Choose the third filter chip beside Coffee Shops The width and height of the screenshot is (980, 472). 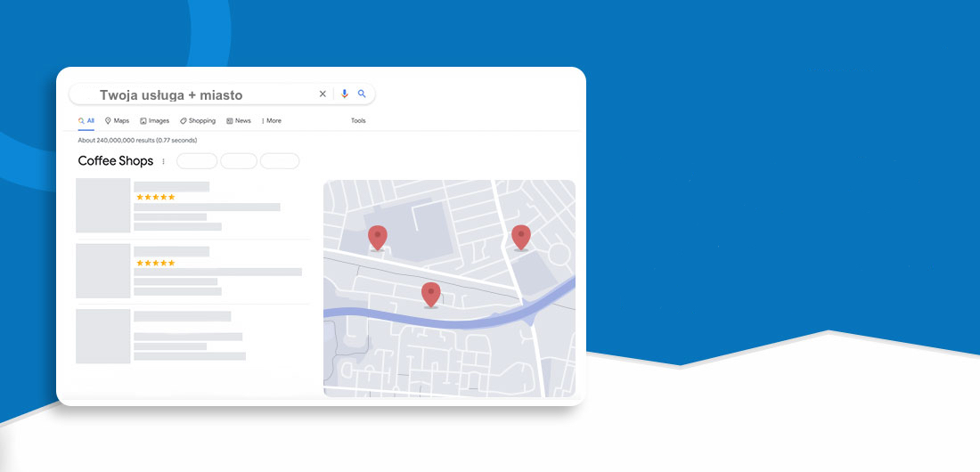[x=280, y=161]
